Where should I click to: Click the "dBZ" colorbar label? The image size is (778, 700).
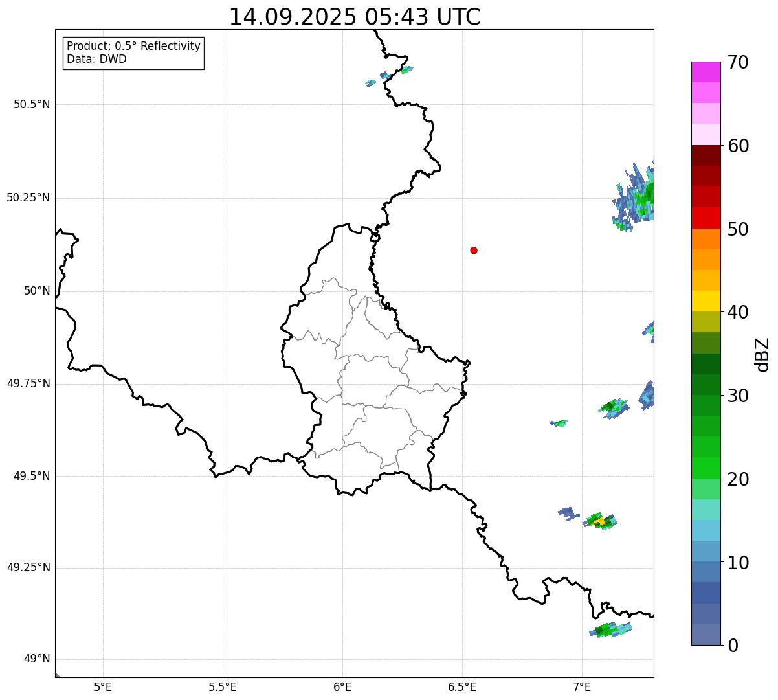click(762, 354)
